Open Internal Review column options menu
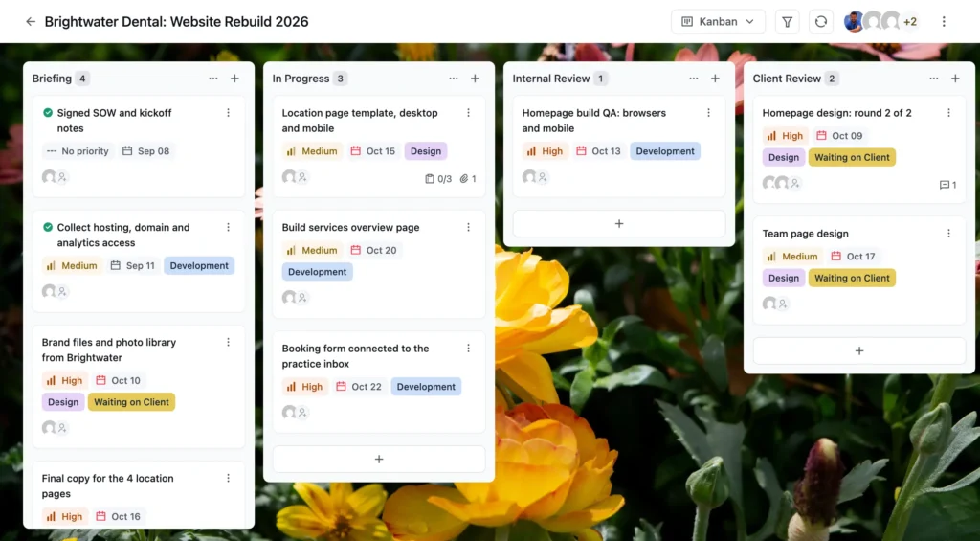Screen dimensions: 980x541 [x=693, y=79]
